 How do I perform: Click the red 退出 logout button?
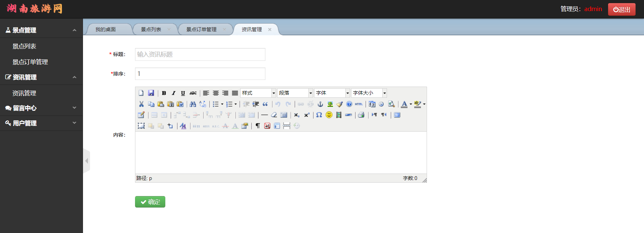pyautogui.click(x=621, y=9)
